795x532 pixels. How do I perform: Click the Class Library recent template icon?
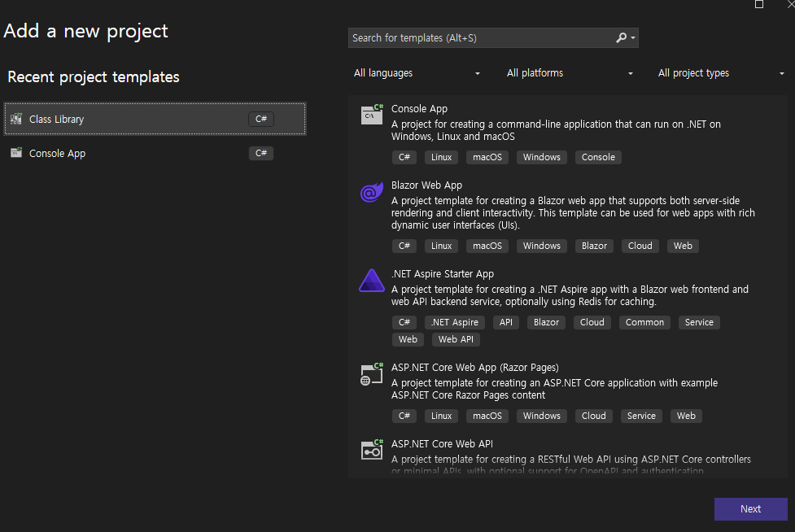[16, 120]
